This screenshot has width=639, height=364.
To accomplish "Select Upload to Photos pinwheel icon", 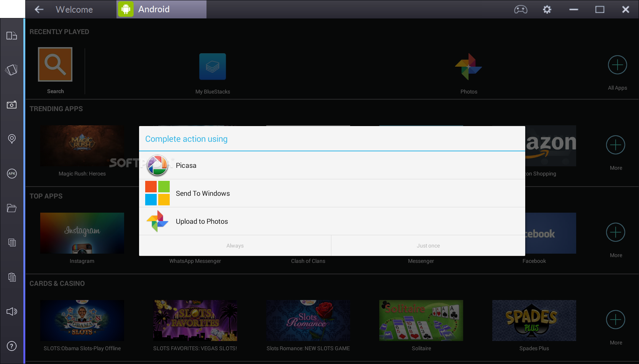I will click(x=157, y=221).
